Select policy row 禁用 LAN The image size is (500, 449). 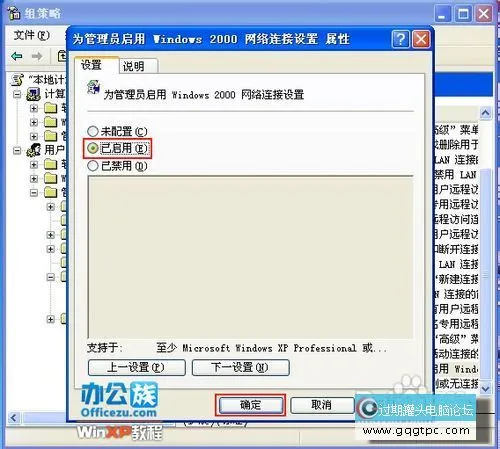(457, 174)
